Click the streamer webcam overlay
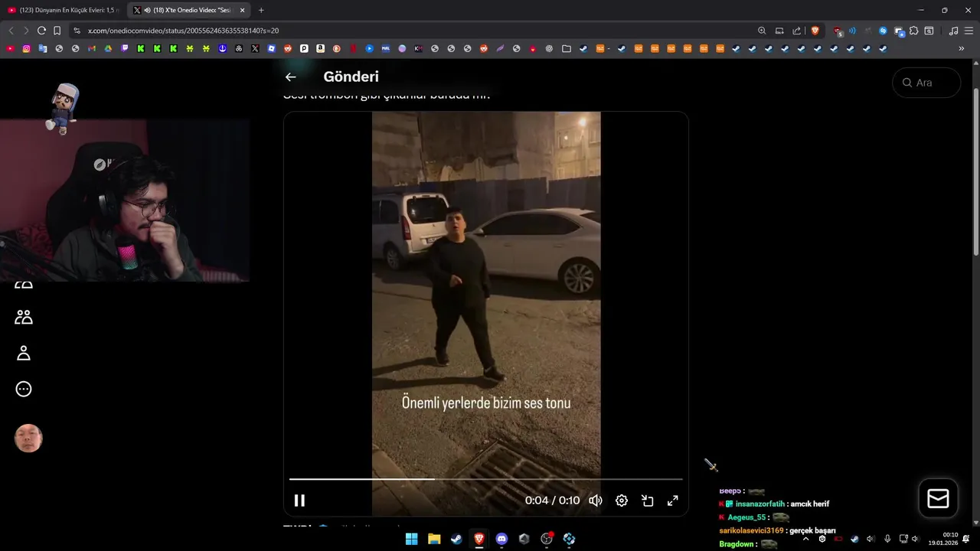 [125, 201]
